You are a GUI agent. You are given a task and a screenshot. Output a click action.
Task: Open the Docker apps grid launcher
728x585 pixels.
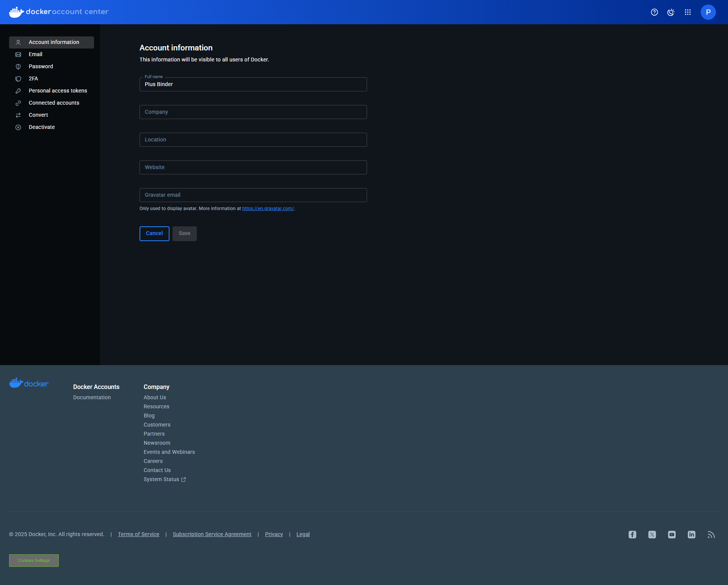[x=688, y=12]
